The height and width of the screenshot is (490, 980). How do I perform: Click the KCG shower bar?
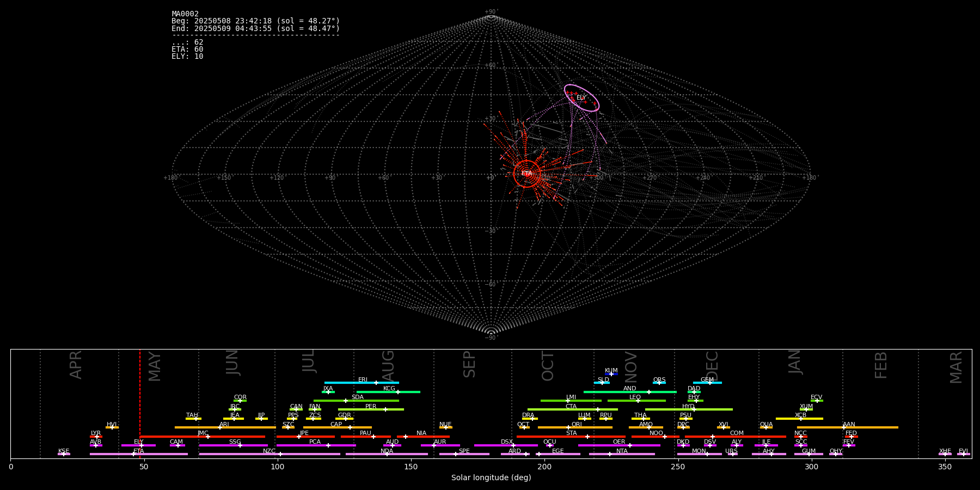[x=388, y=391]
